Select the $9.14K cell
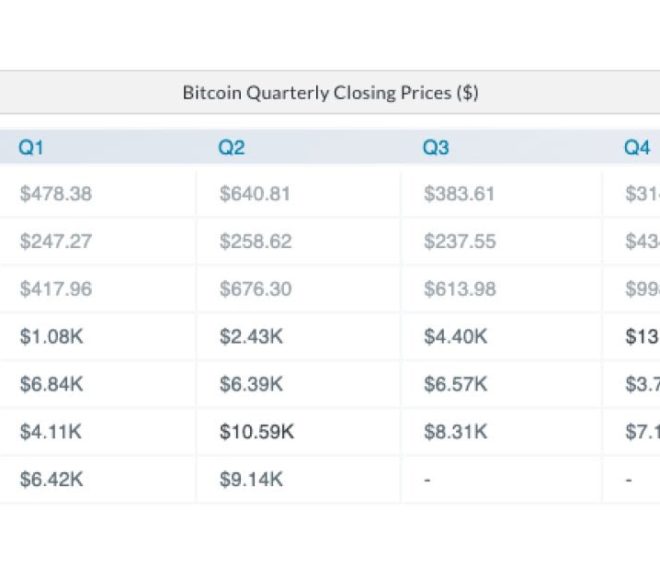This screenshot has height=577, width=660. coord(251,479)
